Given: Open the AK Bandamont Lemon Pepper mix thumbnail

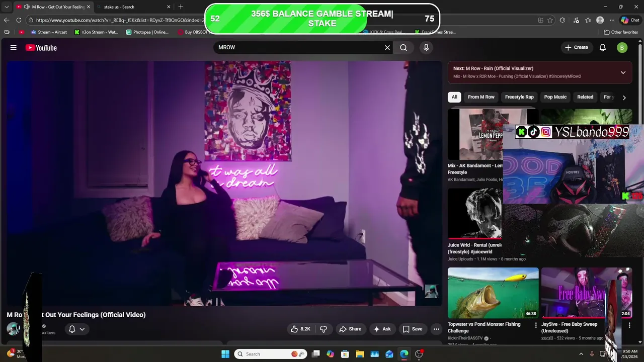Looking at the screenshot, I should tap(475, 134).
